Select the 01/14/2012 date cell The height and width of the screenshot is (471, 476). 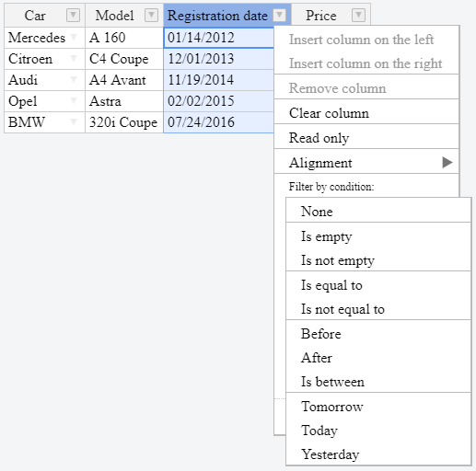point(218,38)
